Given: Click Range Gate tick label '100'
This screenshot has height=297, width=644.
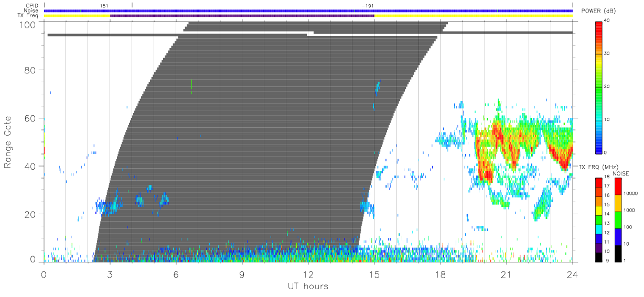Looking at the screenshot, I should pos(28,25).
